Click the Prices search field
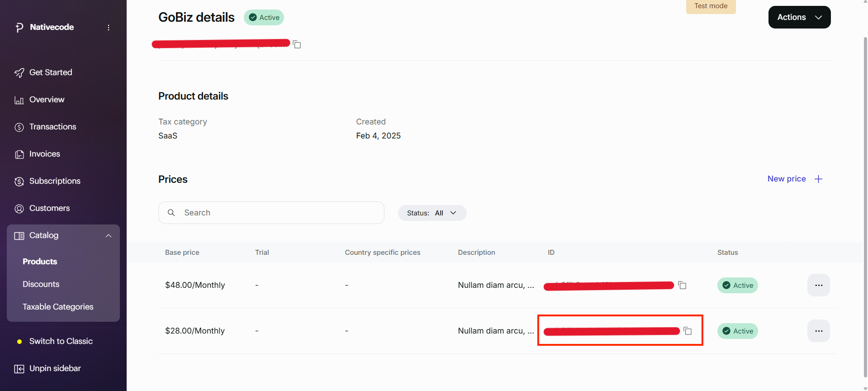The width and height of the screenshot is (868, 391). coord(271,213)
